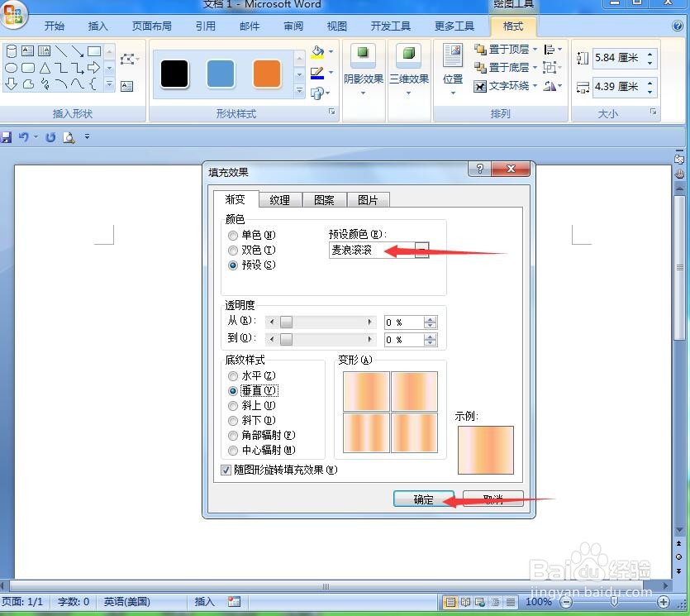Select the down block arrow shape
This screenshot has height=616, width=690.
(12, 84)
